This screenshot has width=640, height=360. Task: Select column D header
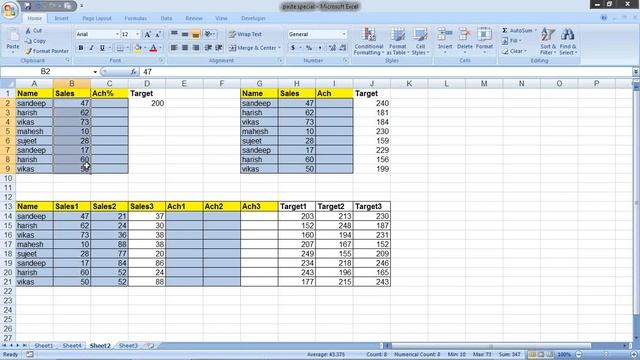click(x=147, y=84)
